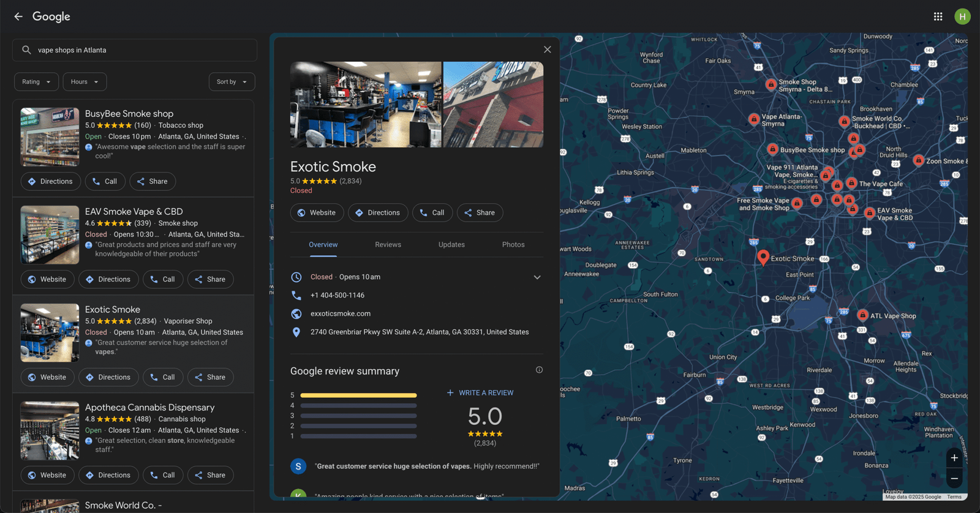This screenshot has width=980, height=513.
Task: Share the Apotheca Cannabis Dispensary listing
Action: 210,475
